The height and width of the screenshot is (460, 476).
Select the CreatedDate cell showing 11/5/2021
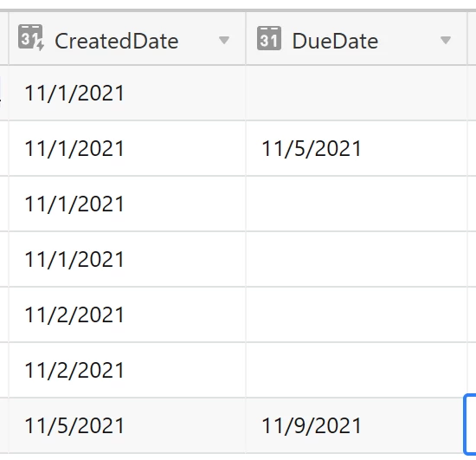(127, 425)
